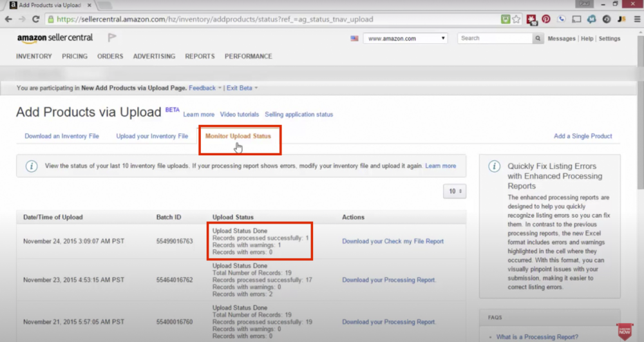This screenshot has height=342, width=644.
Task: Open What is a Processing Report FAQ
Action: [x=537, y=337]
